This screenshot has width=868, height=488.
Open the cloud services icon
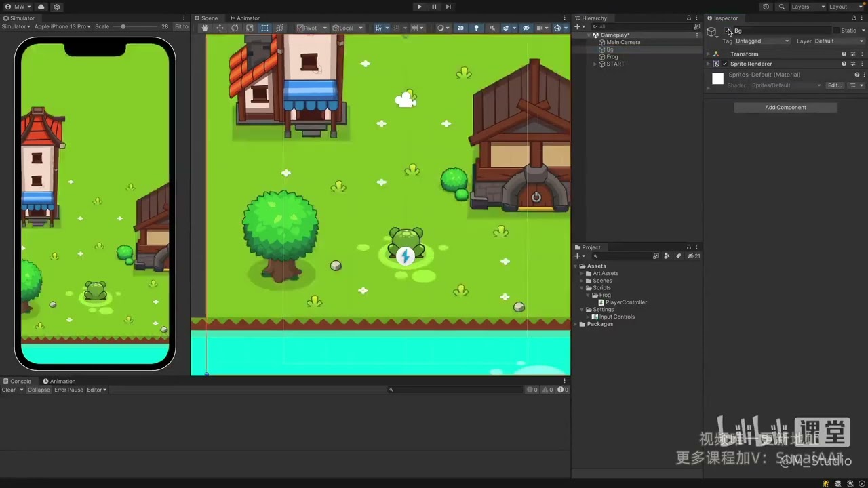[41, 7]
